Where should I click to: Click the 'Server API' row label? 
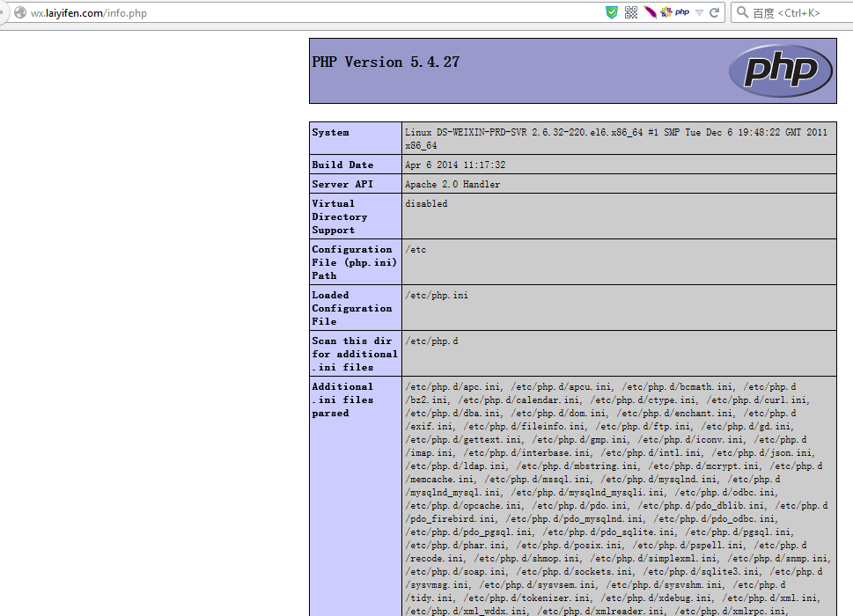point(342,184)
